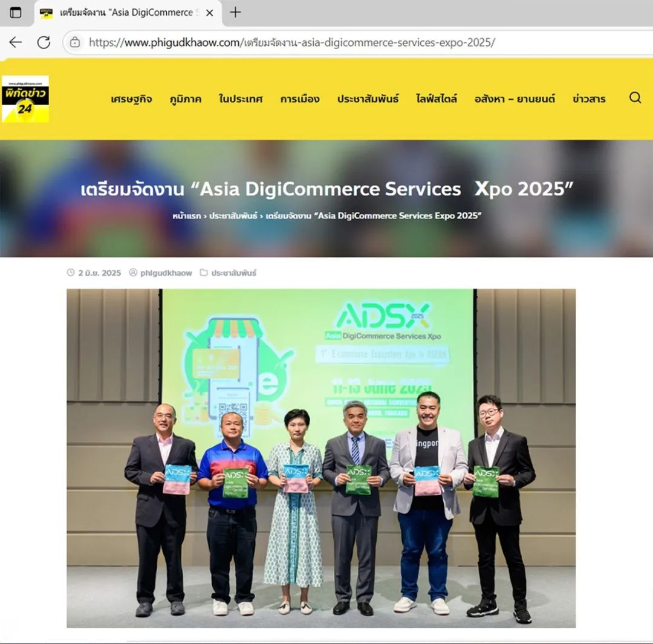
Task: Click the clock icon beside date
Action: (x=71, y=273)
